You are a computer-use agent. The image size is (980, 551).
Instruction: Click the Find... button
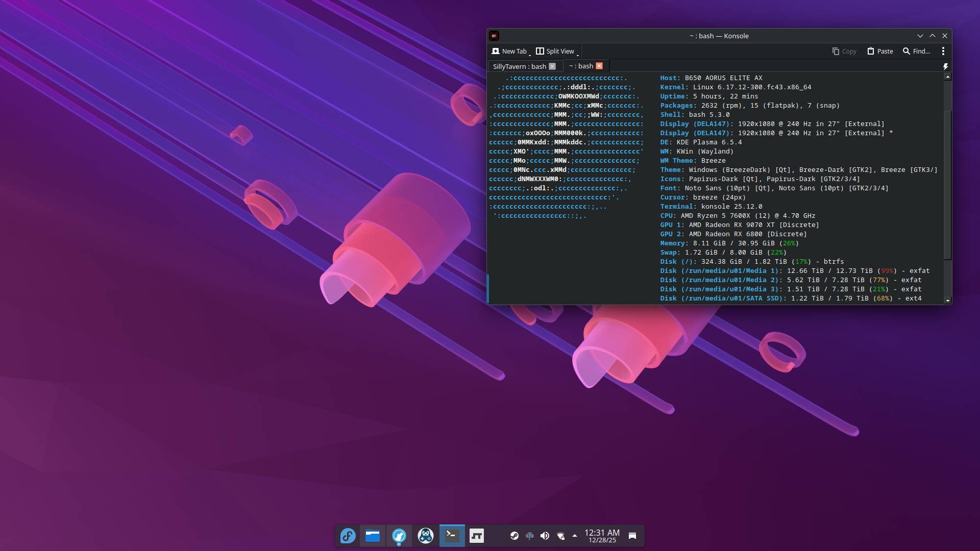[916, 51]
